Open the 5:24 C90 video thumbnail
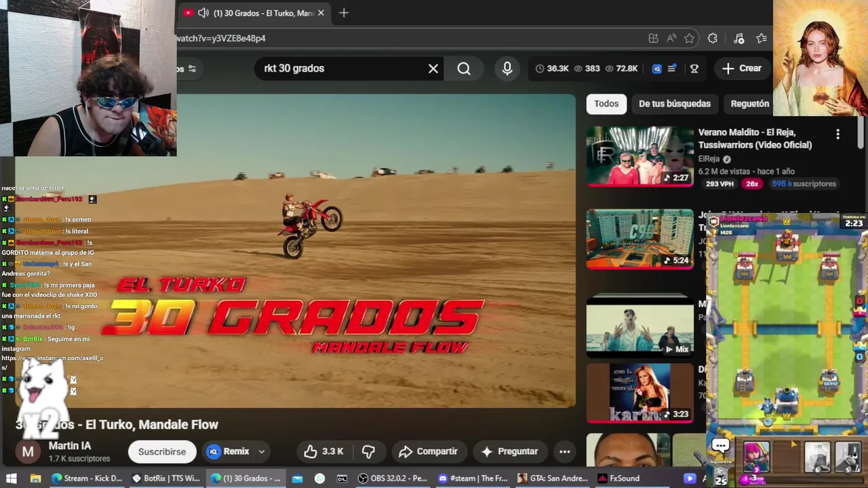The width and height of the screenshot is (868, 488). point(640,239)
